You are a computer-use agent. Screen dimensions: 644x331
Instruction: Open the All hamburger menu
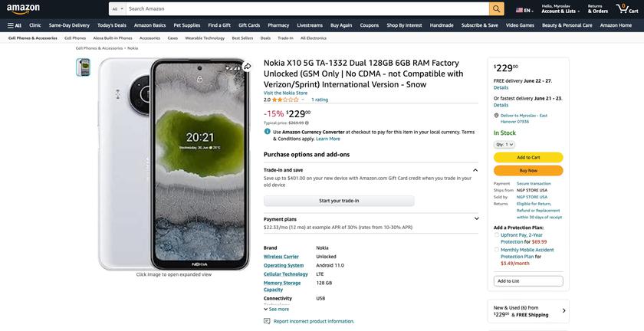(x=14, y=25)
